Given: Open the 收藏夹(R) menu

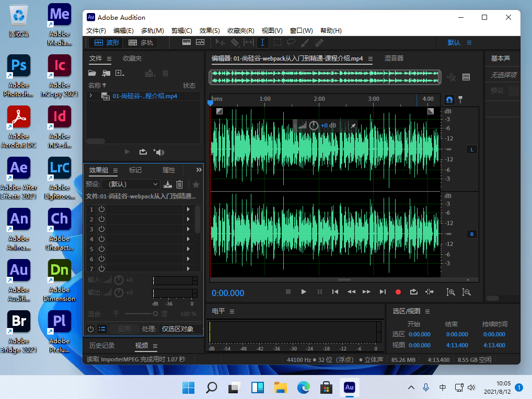Looking at the screenshot, I should pyautogui.click(x=240, y=30).
